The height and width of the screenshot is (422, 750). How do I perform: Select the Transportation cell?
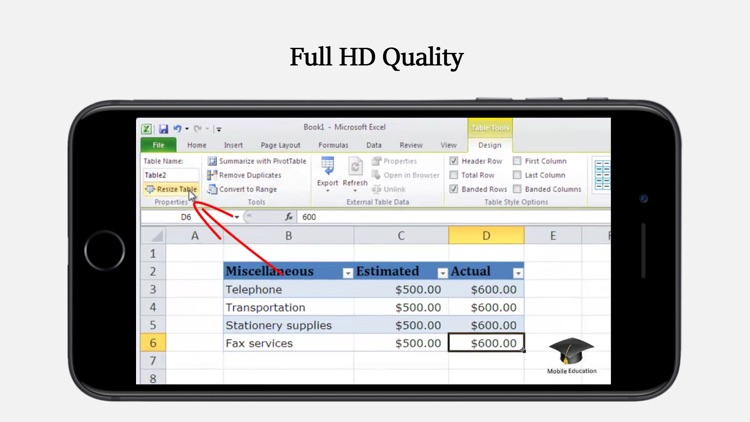click(x=288, y=307)
